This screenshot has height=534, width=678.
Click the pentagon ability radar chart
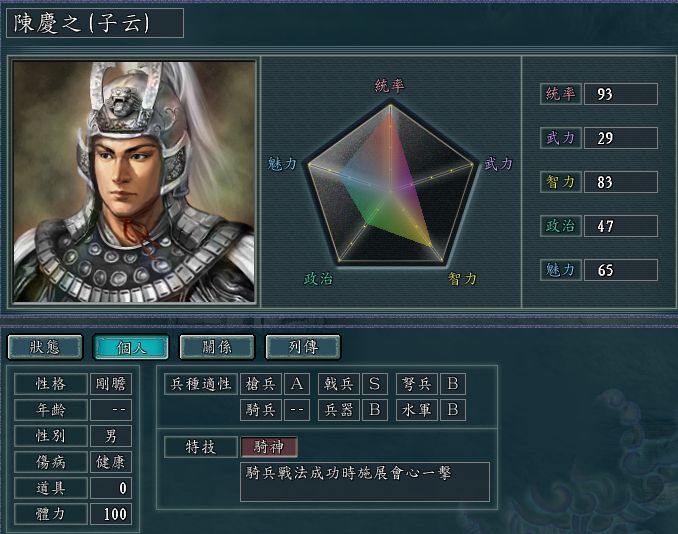(391, 184)
